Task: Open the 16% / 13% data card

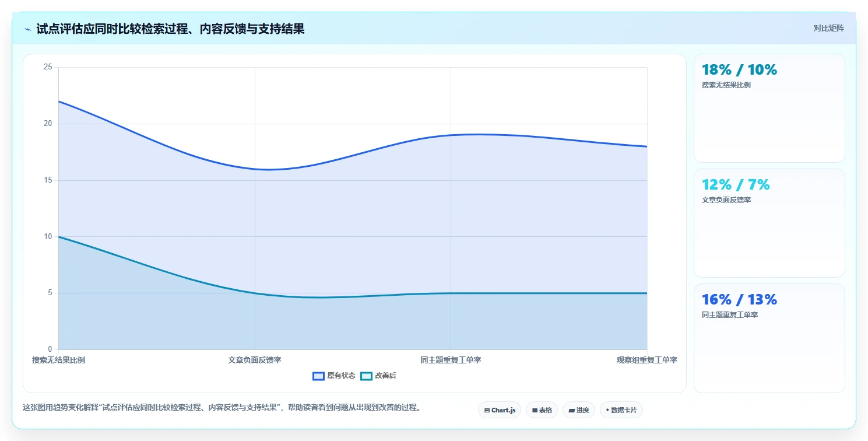Action: pyautogui.click(x=769, y=338)
